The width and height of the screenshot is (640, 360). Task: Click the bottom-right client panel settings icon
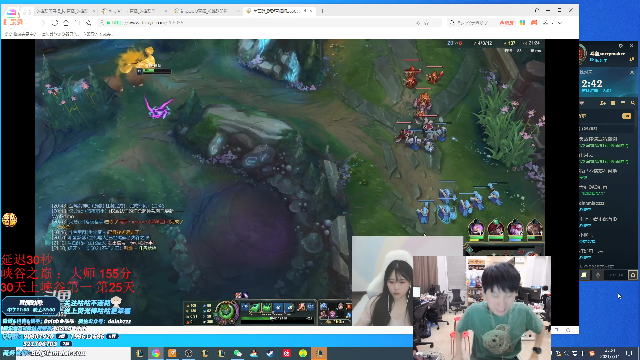[633, 275]
